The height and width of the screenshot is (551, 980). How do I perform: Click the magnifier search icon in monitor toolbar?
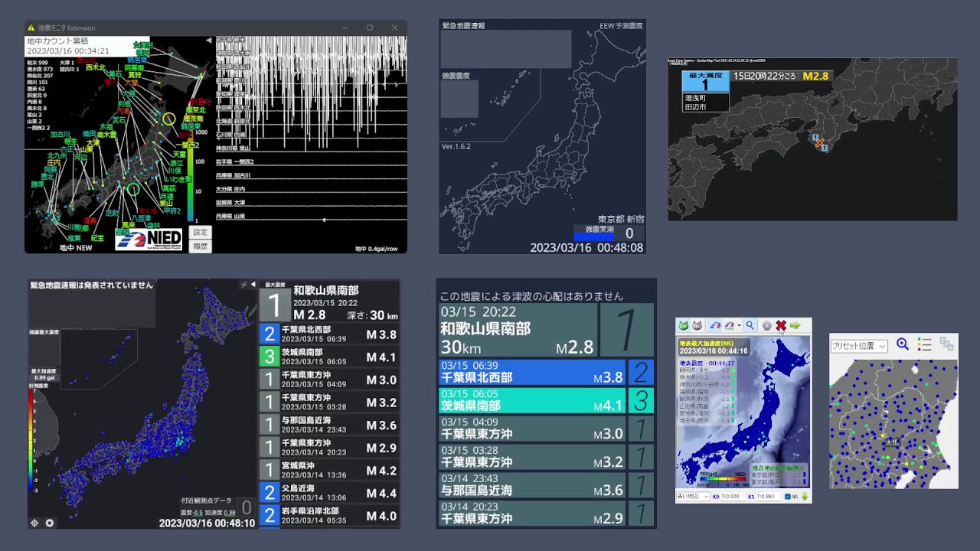click(750, 325)
